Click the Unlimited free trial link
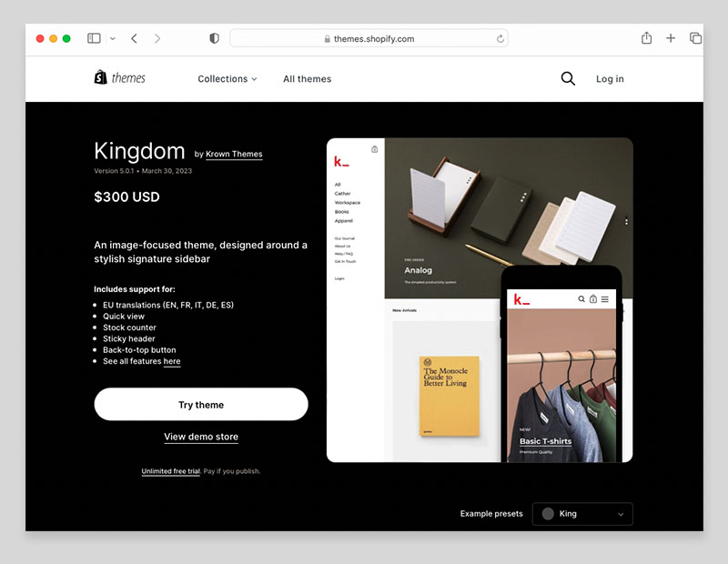The width and height of the screenshot is (728, 564). 171,471
